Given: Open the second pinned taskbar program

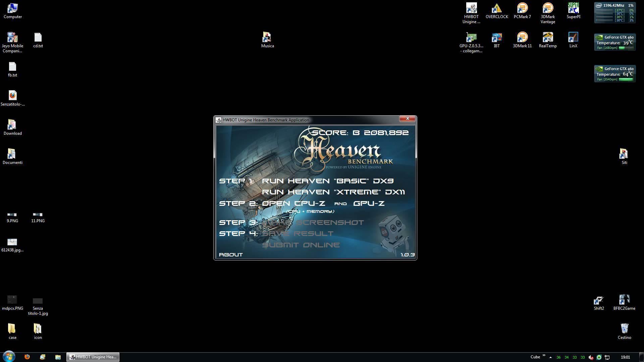Looking at the screenshot, I should click(43, 357).
